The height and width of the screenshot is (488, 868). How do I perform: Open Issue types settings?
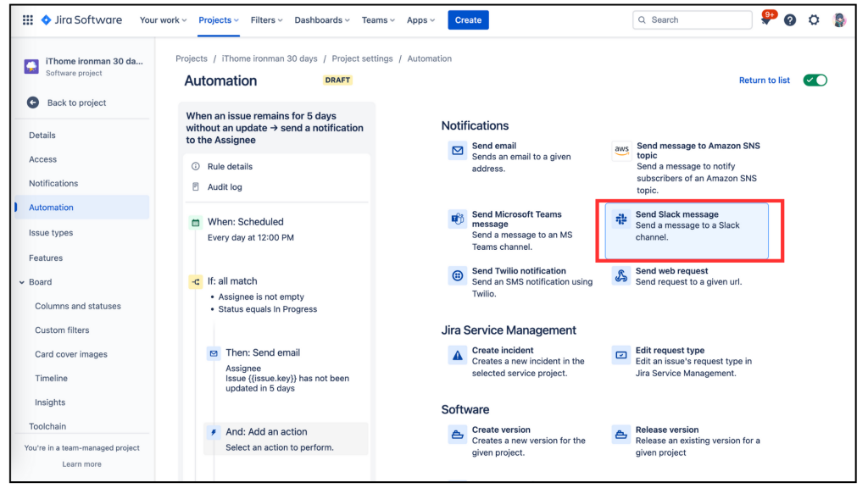[x=51, y=233]
